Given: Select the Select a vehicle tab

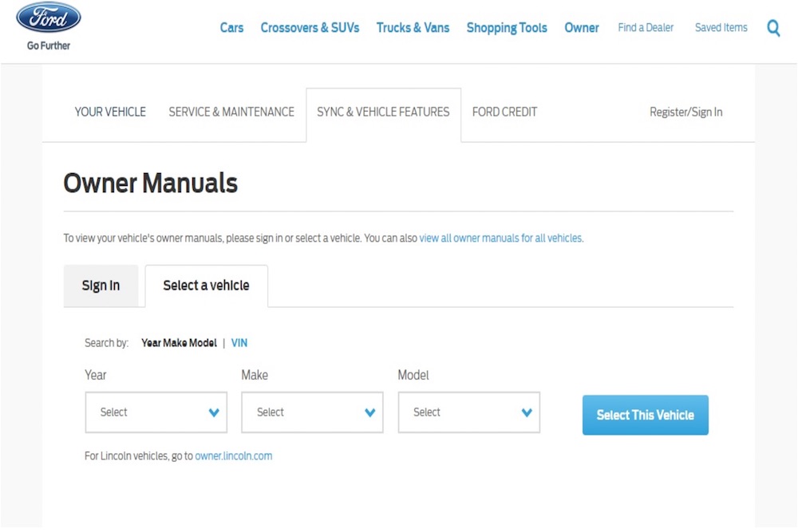Looking at the screenshot, I should [x=206, y=285].
